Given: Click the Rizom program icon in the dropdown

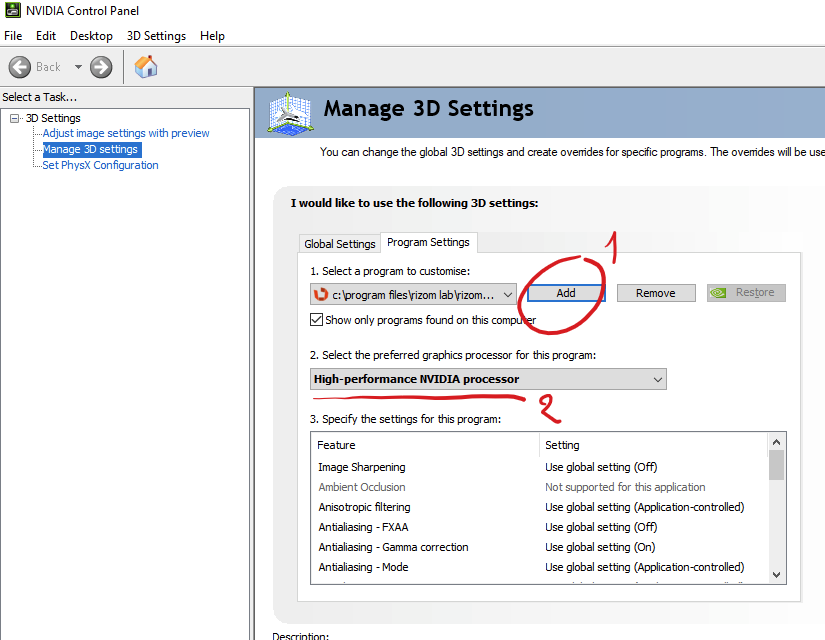Looking at the screenshot, I should click(x=320, y=294).
